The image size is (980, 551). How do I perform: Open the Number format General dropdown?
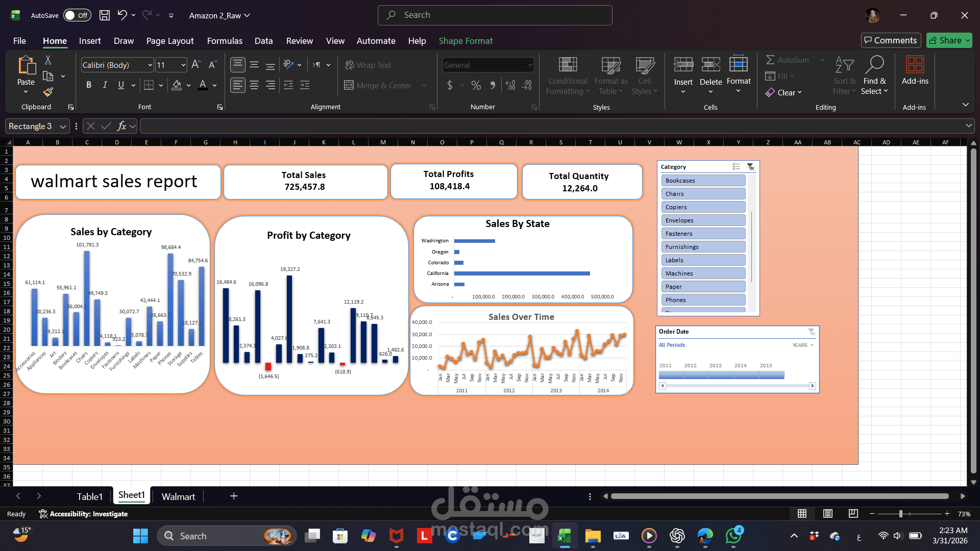pyautogui.click(x=530, y=65)
